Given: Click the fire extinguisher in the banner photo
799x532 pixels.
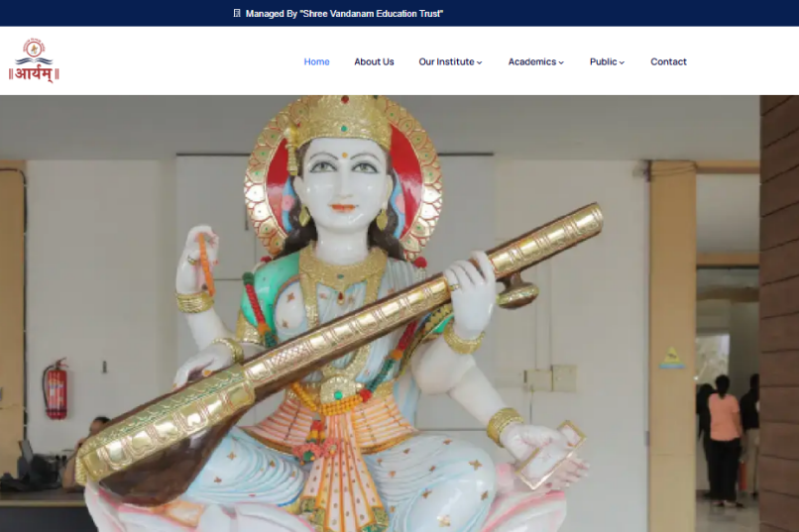Looking at the screenshot, I should click(x=56, y=388).
